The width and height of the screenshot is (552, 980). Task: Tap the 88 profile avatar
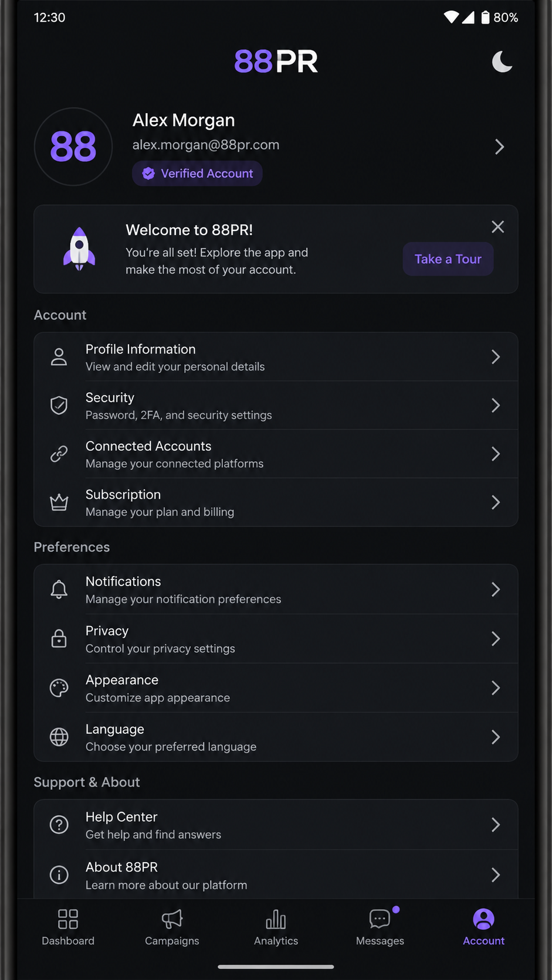point(73,147)
